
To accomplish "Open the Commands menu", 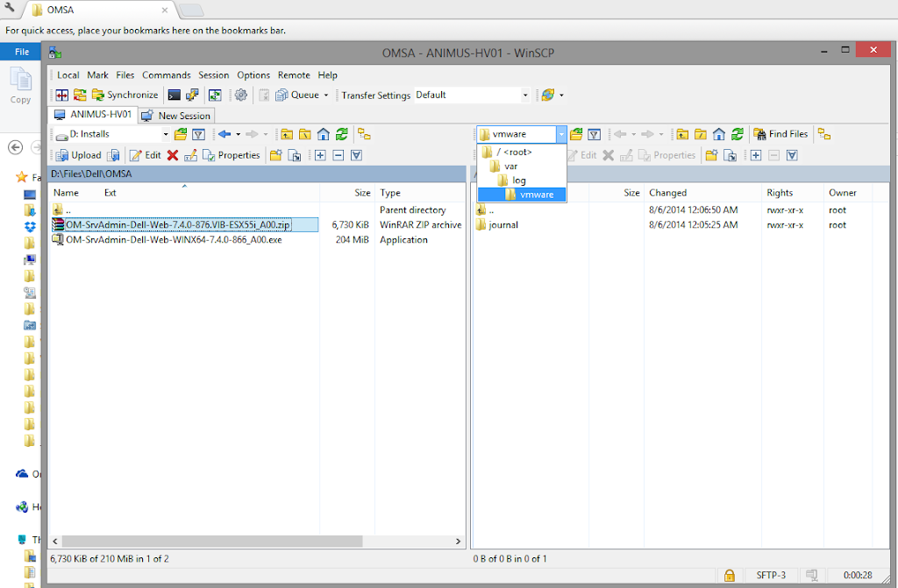I will [x=166, y=75].
